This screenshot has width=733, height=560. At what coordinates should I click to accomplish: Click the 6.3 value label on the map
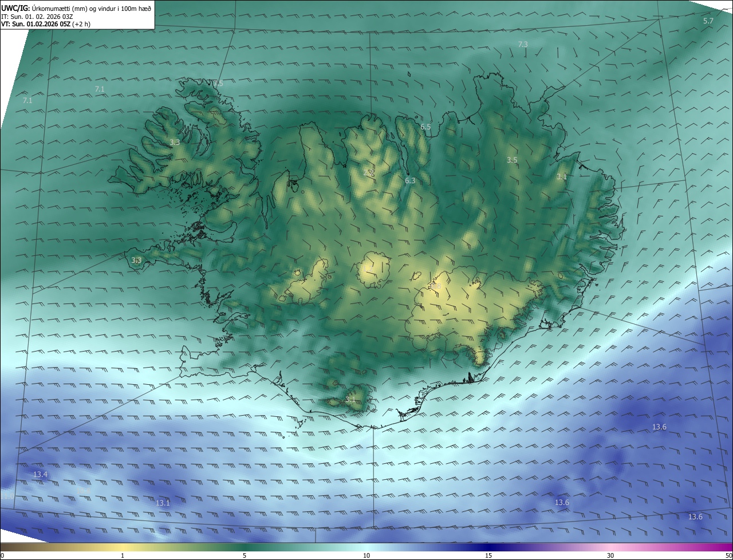410,180
